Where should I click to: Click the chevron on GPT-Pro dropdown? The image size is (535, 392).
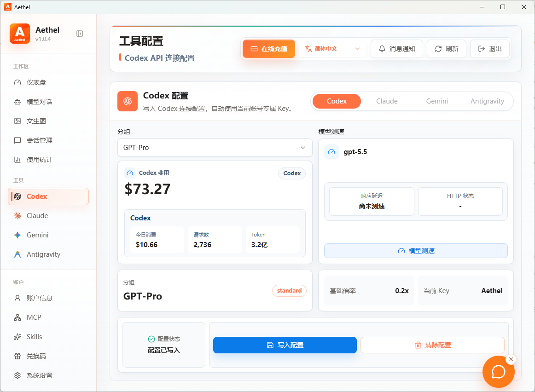(x=302, y=148)
